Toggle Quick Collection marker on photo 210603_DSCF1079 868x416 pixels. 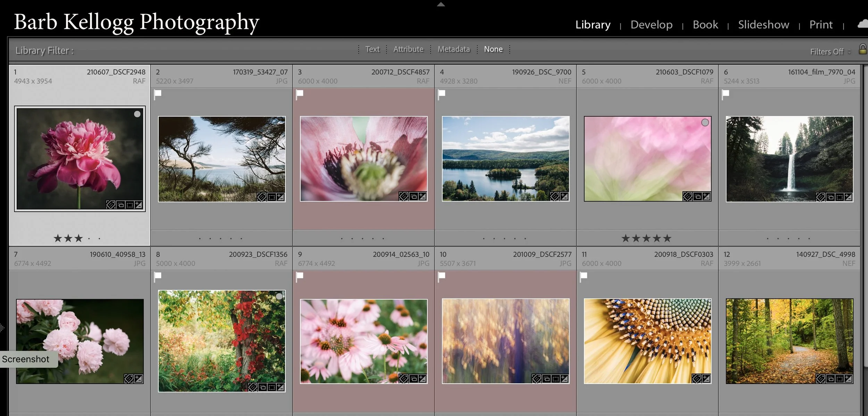tap(705, 122)
